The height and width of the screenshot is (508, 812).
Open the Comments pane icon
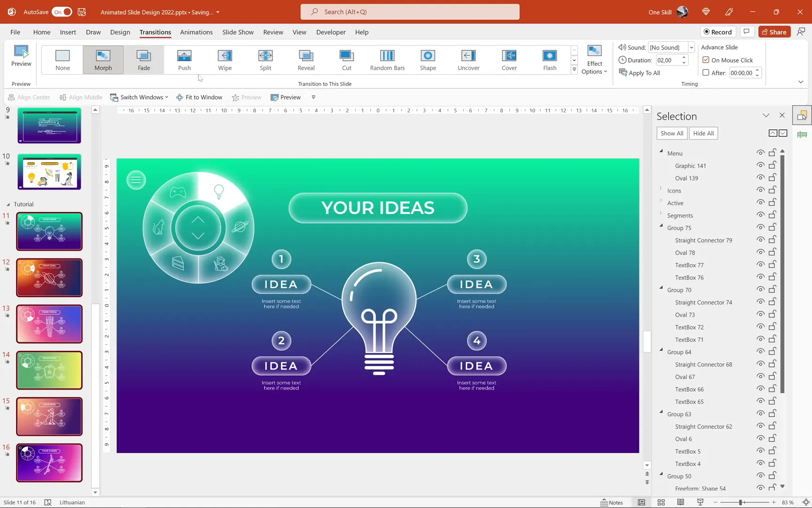[746, 32]
